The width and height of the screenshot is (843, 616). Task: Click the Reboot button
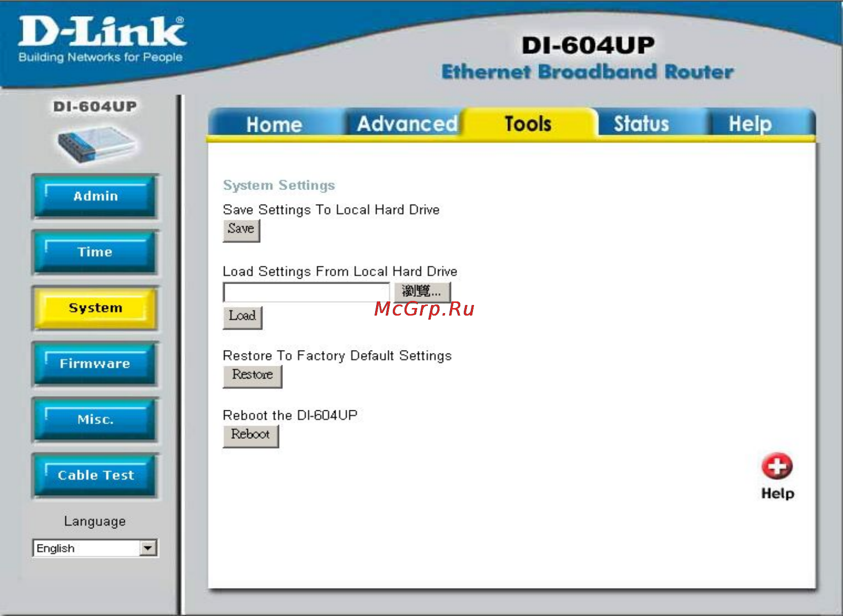(251, 436)
